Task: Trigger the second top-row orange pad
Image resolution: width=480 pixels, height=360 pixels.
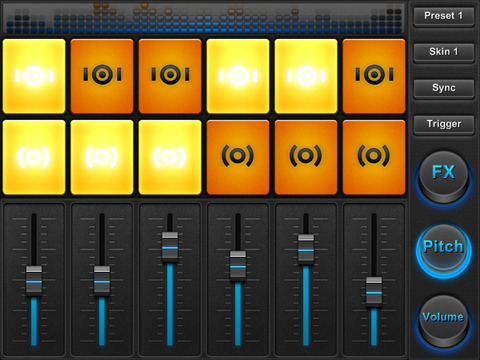Action: pos(102,76)
